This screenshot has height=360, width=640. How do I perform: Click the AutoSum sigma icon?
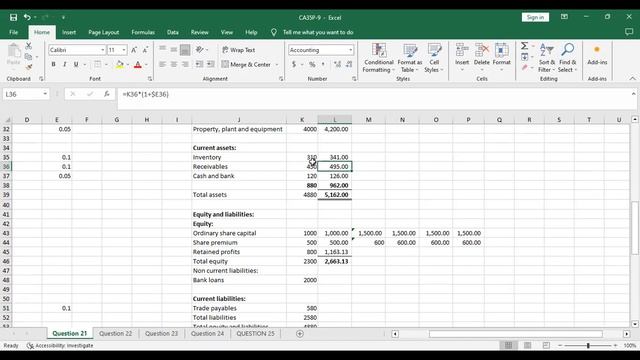coord(524,46)
